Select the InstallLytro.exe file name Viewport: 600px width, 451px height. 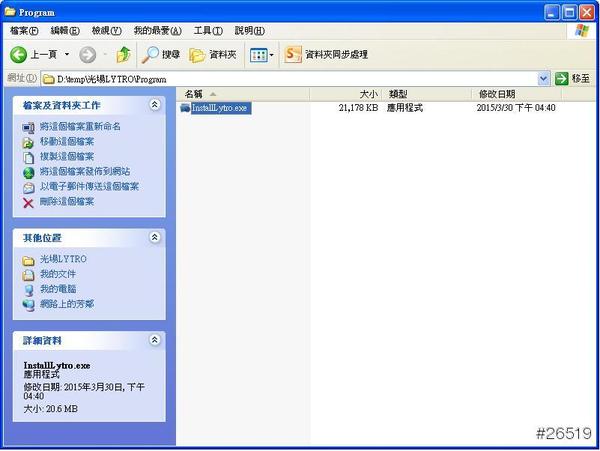coord(220,108)
